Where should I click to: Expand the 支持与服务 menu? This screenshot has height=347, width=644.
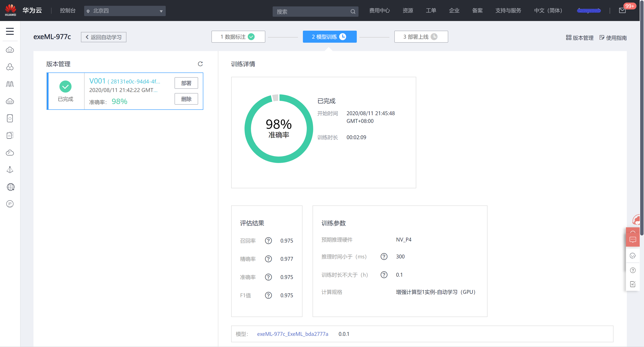[x=508, y=11]
